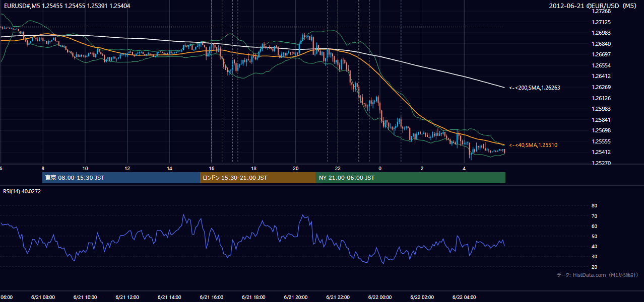This screenshot has width=644, height=302.
Task: Click the 6/21 16:00 bottom time label
Action: coord(212,297)
